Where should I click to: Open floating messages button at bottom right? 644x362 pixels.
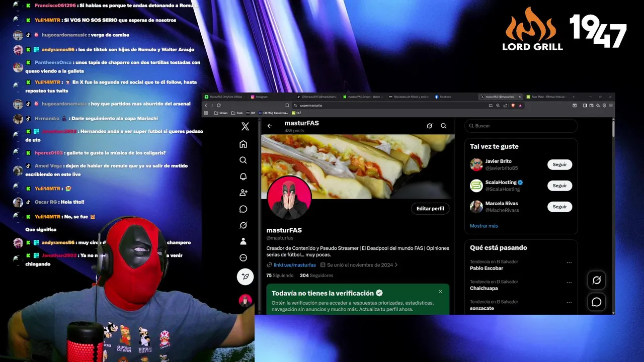point(596,302)
